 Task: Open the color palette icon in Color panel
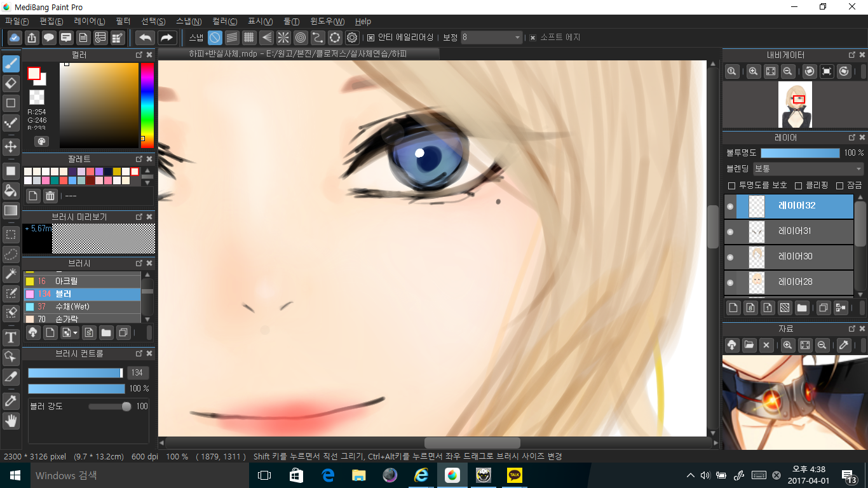(x=41, y=141)
